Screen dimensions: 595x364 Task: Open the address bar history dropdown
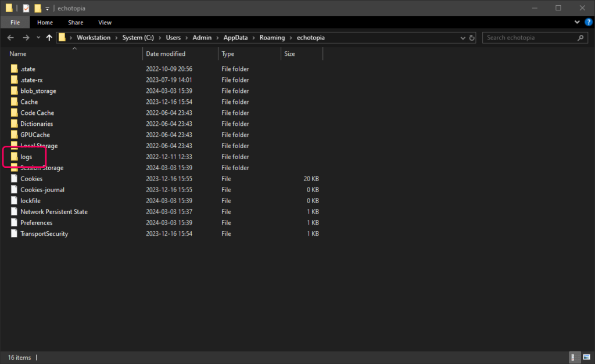pyautogui.click(x=463, y=38)
